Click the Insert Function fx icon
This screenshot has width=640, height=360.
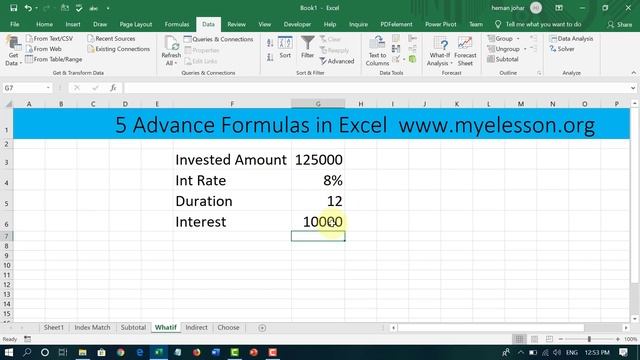pos(113,88)
